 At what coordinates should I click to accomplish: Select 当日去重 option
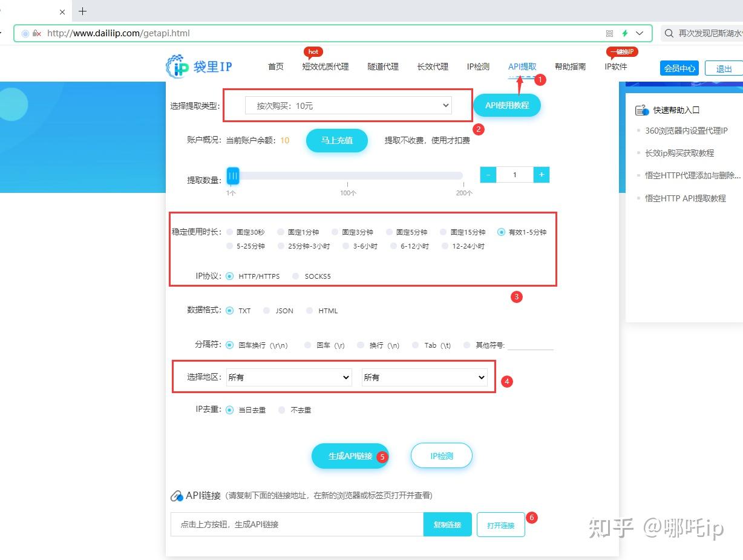(230, 409)
